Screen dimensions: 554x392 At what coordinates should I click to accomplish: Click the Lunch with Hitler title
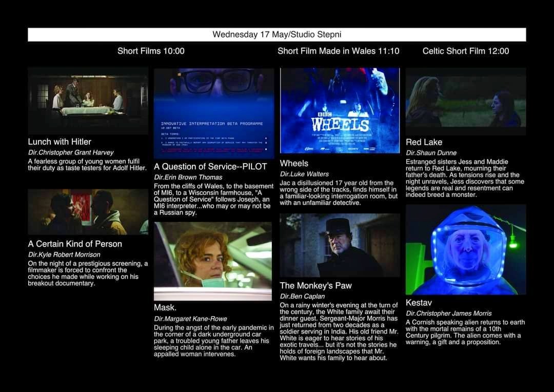click(x=60, y=142)
